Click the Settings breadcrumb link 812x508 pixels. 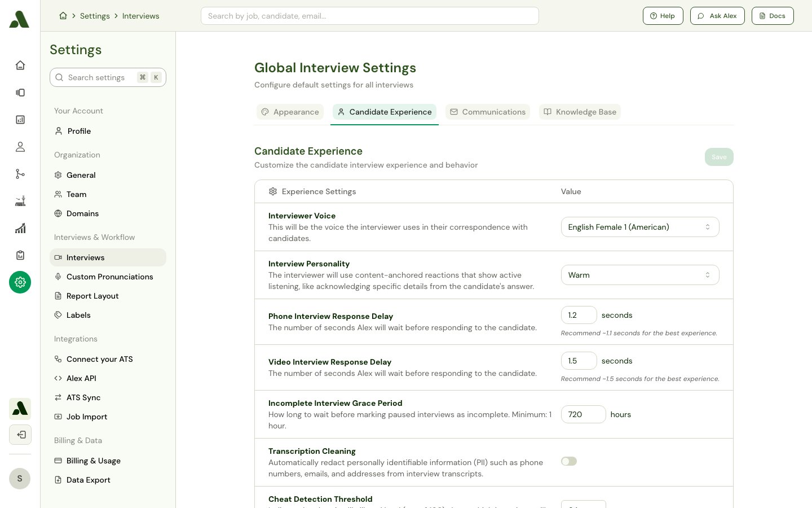pos(95,16)
